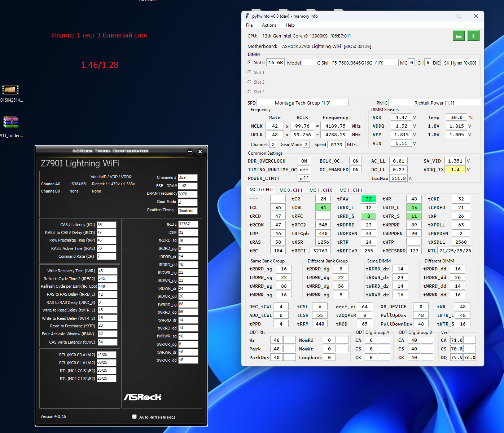Click the yellow VDDQ_TX field showing 1.4

point(455,170)
